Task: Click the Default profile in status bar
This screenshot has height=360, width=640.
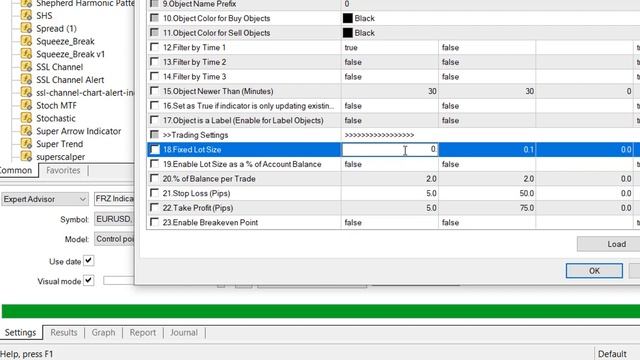Action: pyautogui.click(x=612, y=354)
